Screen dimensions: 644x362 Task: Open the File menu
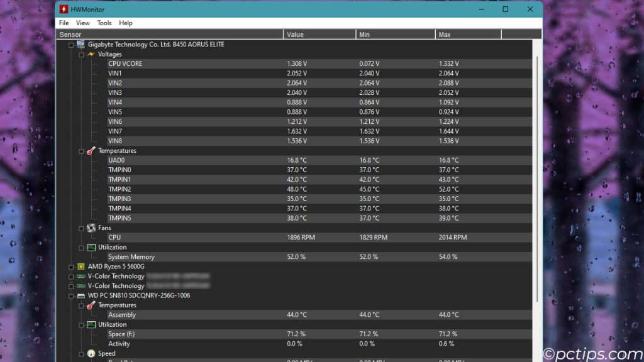(x=64, y=23)
